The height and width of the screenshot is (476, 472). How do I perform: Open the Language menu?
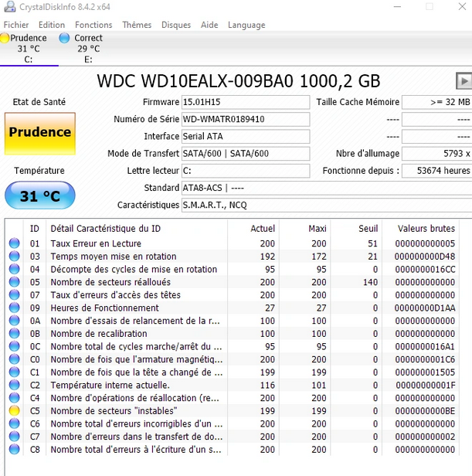point(246,25)
